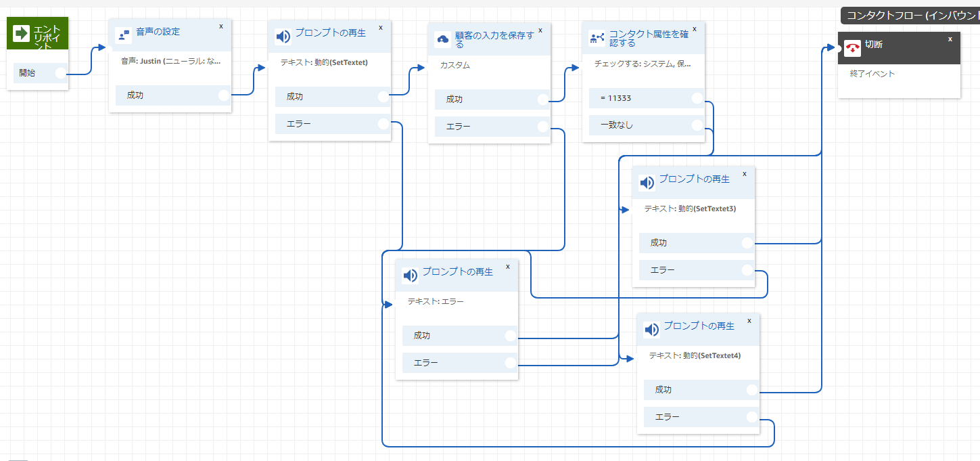This screenshot has height=461, width=980.
Task: Delete the SetTextet4 prompt block via x
Action: coord(749,320)
